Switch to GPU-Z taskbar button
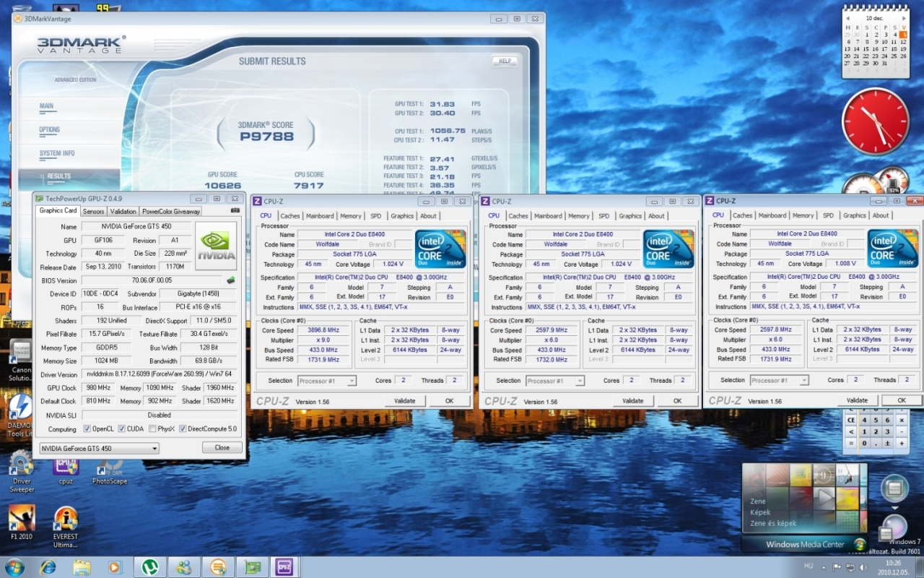Viewport: 924px width, 578px height. pyautogui.click(x=252, y=567)
